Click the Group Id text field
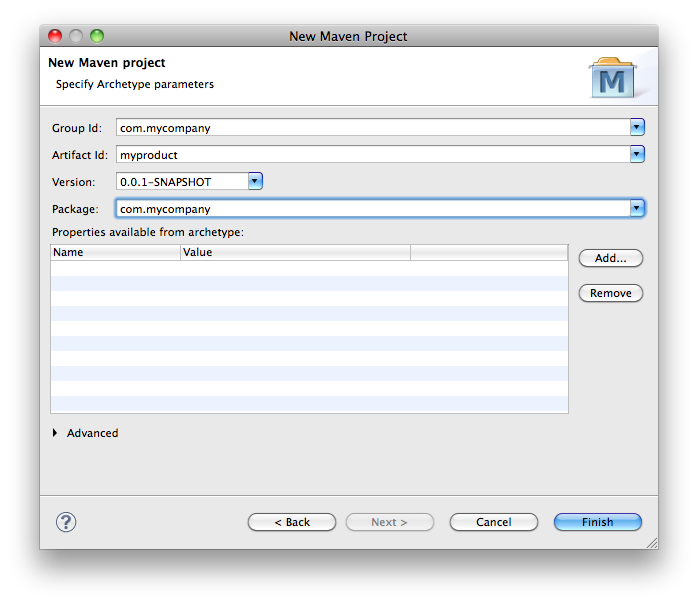 click(x=373, y=128)
